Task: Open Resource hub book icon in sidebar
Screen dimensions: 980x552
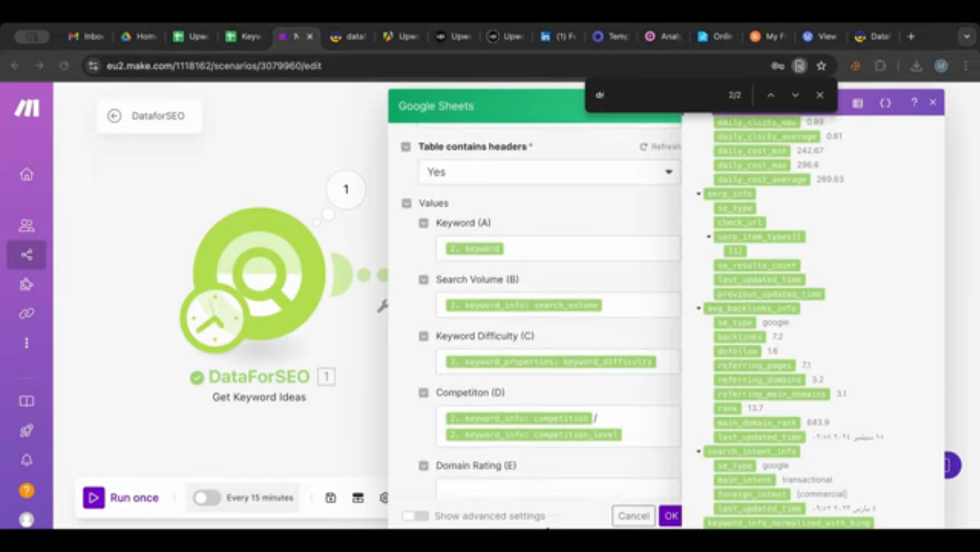Action: 27,401
